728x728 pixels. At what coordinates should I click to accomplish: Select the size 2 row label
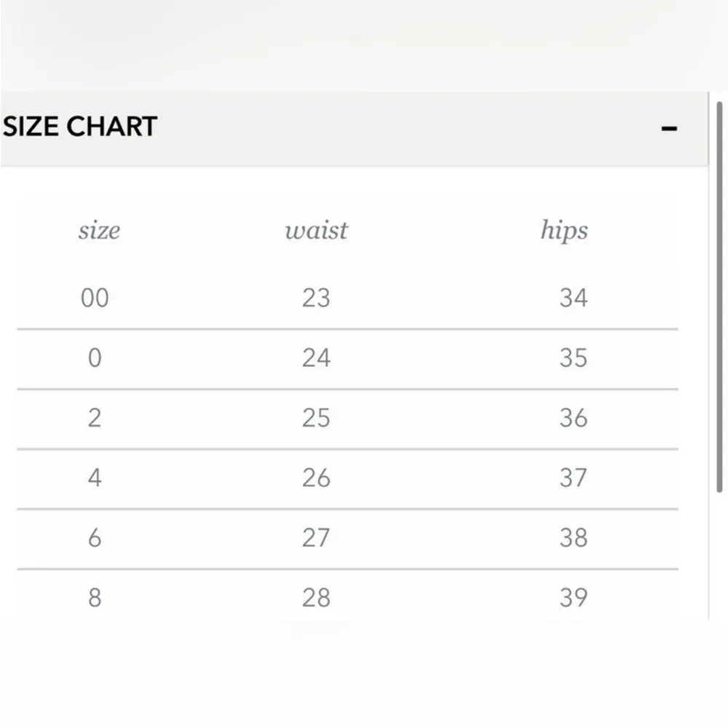[95, 418]
